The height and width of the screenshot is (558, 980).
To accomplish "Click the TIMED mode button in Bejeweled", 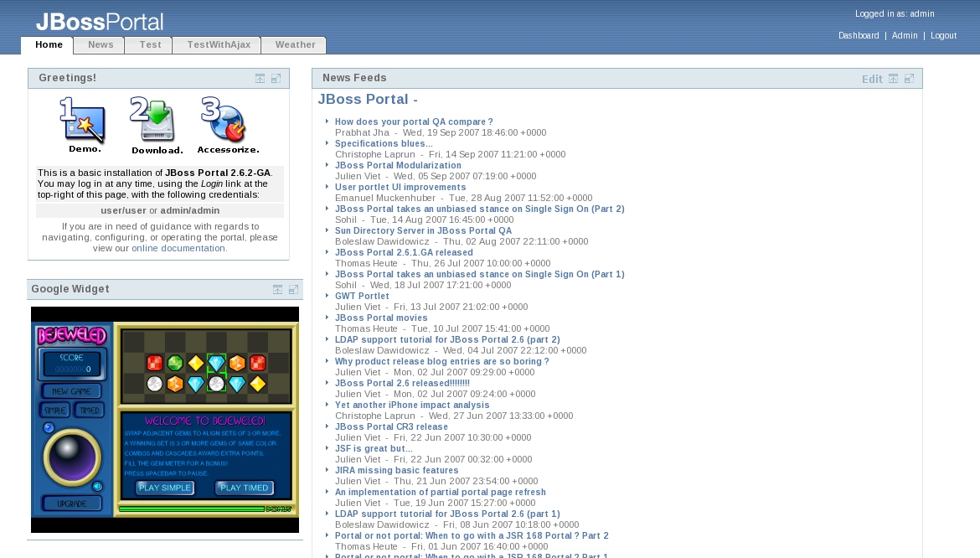I will (90, 411).
